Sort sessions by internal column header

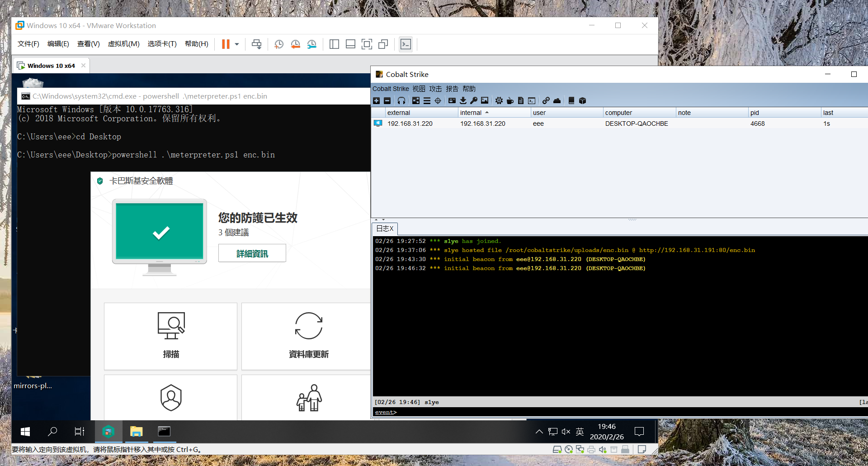pyautogui.click(x=494, y=113)
